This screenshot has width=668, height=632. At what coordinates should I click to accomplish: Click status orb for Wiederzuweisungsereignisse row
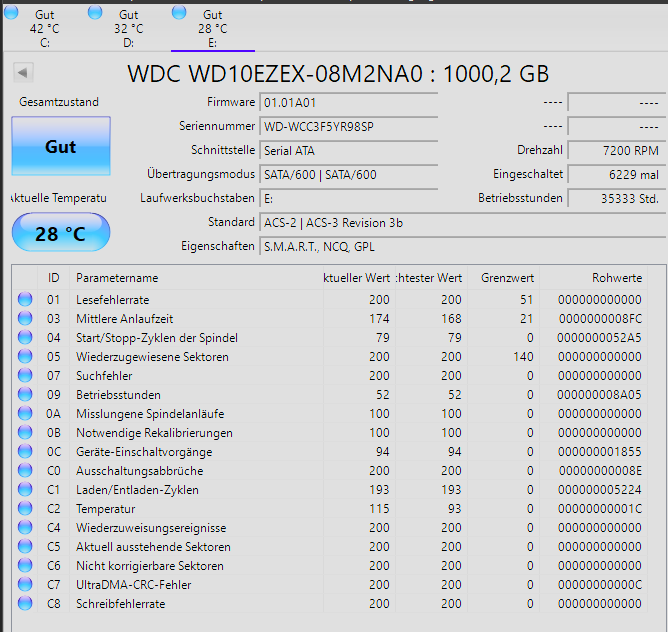click(25, 527)
